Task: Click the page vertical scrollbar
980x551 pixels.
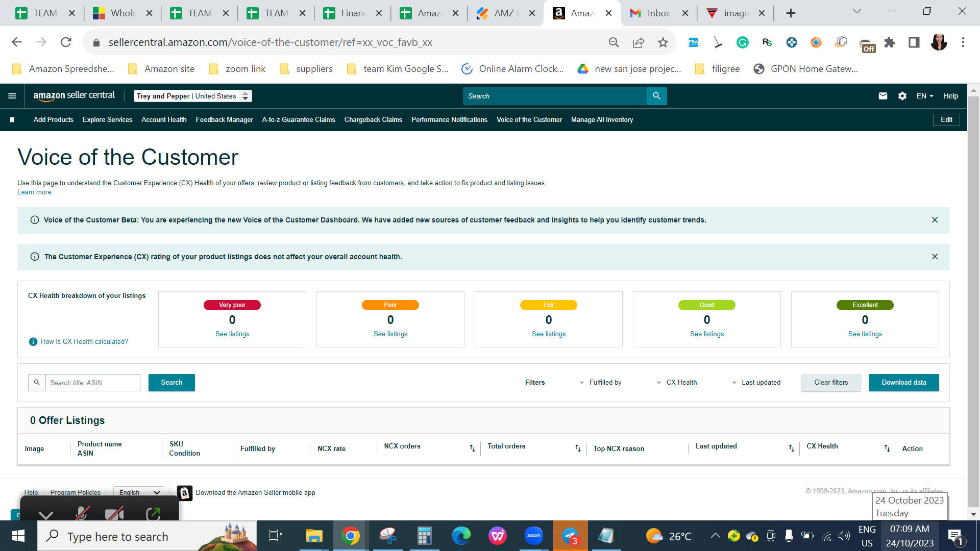Action: point(973,302)
